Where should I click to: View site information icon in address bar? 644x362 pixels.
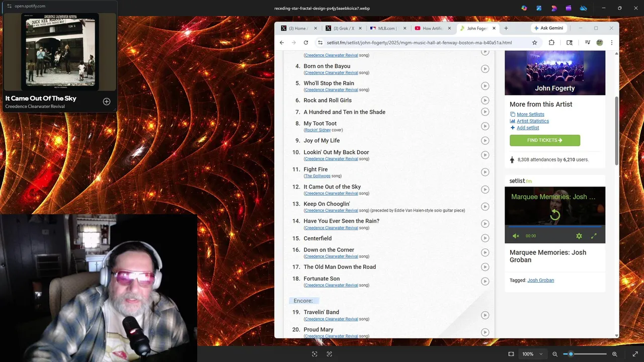[x=320, y=43]
